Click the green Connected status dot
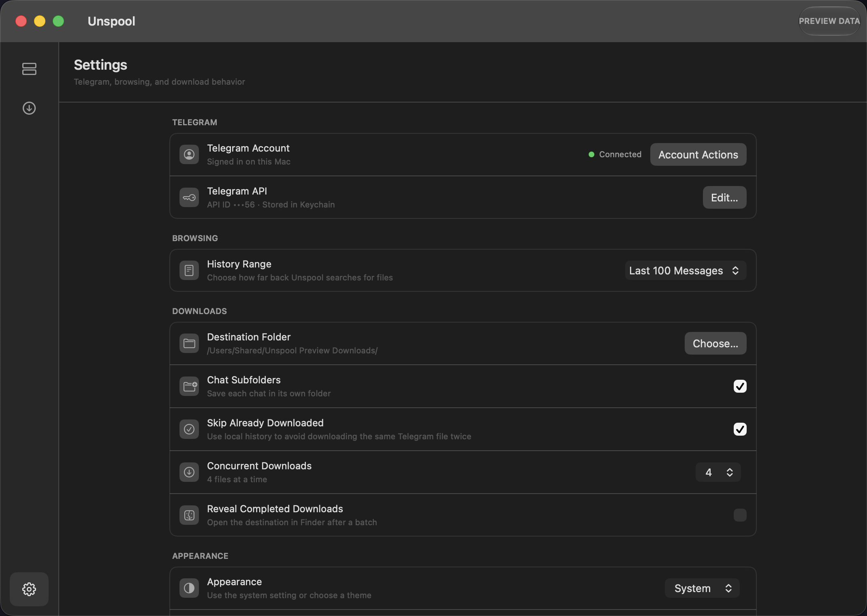Viewport: 867px width, 616px height. [x=592, y=154]
